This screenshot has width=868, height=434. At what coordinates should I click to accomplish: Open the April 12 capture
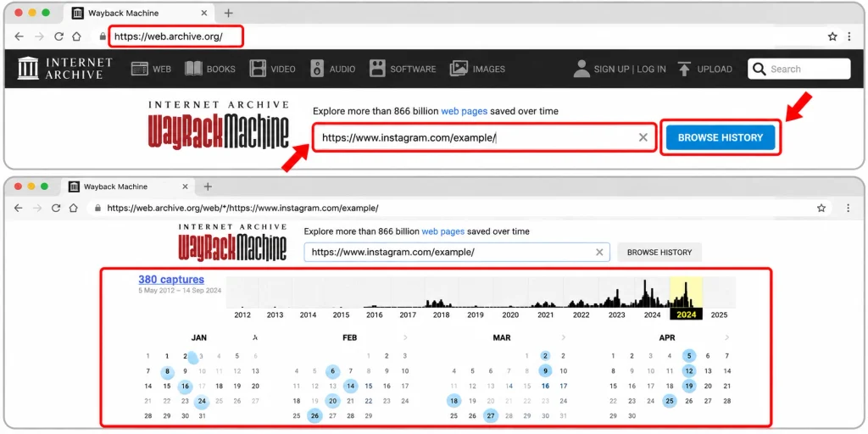pos(688,371)
